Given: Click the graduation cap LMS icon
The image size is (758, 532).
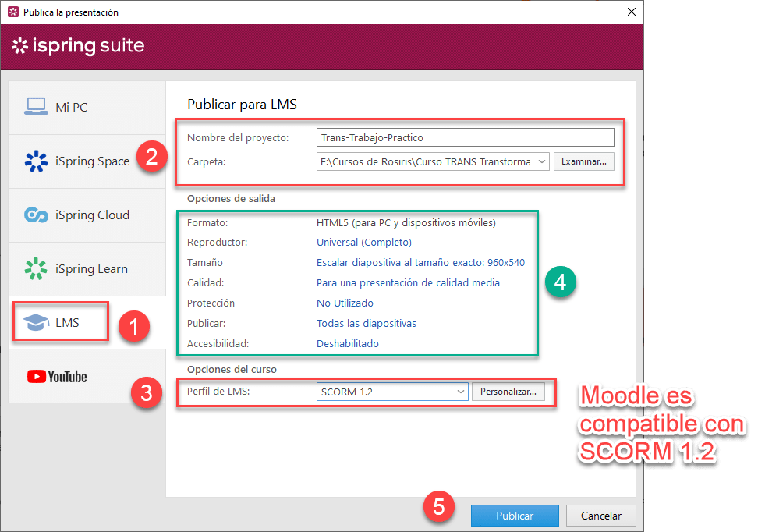Looking at the screenshot, I should [x=36, y=322].
